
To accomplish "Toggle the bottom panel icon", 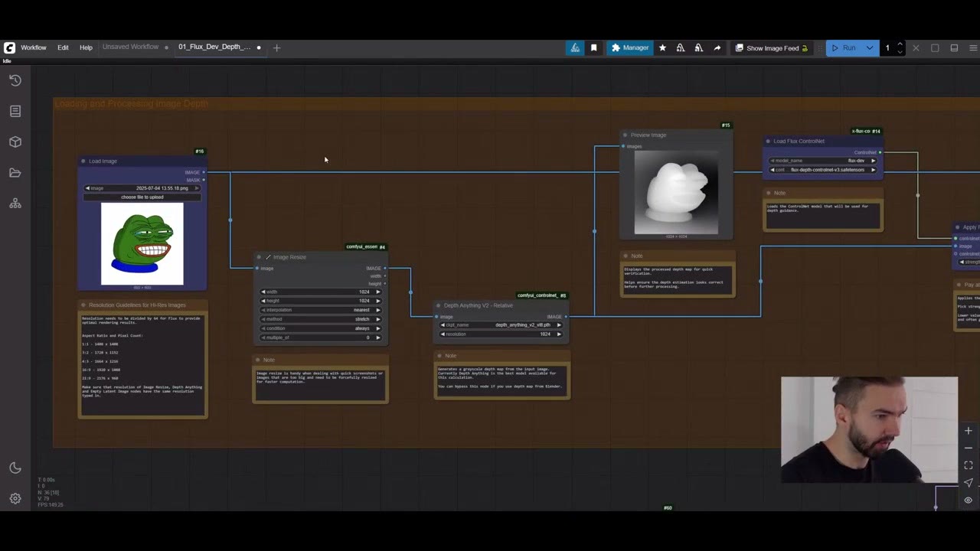I will [954, 47].
